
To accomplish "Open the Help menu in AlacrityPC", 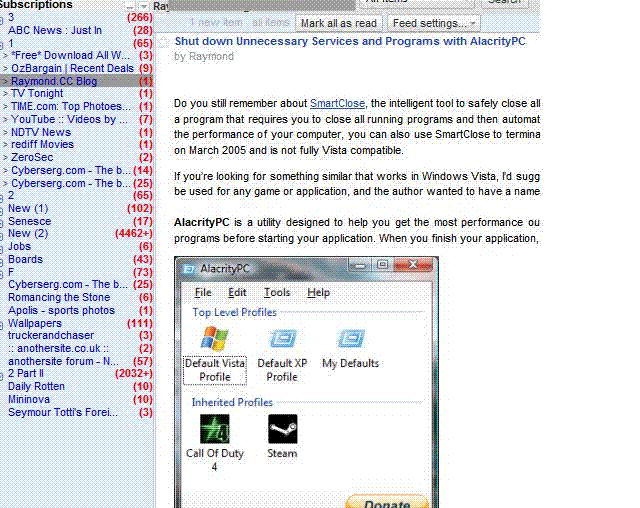I will click(318, 293).
